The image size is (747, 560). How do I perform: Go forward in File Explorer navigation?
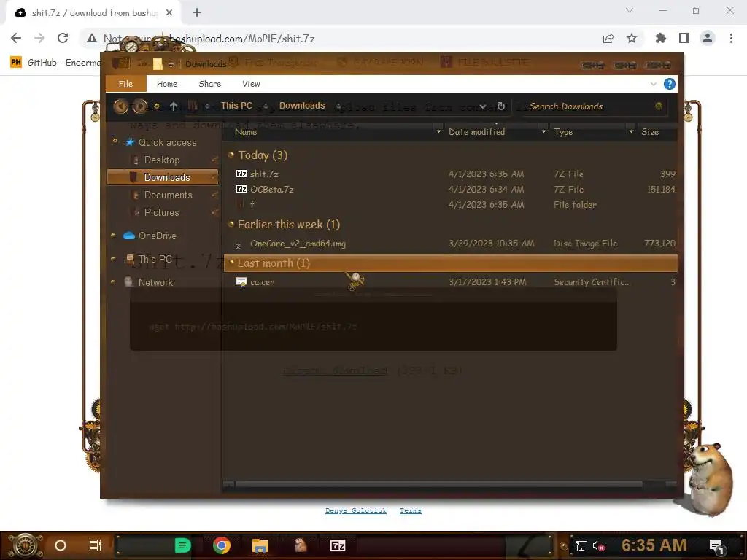pyautogui.click(x=139, y=106)
